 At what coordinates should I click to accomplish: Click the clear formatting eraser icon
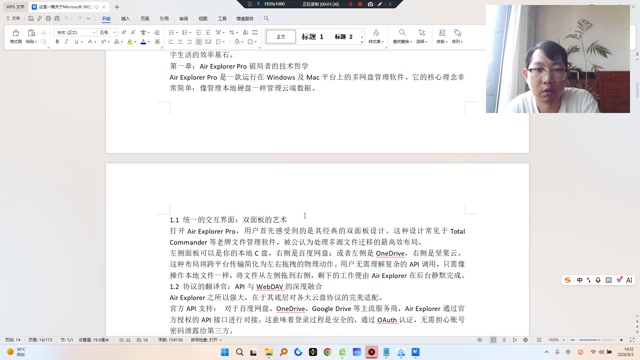click(157, 32)
